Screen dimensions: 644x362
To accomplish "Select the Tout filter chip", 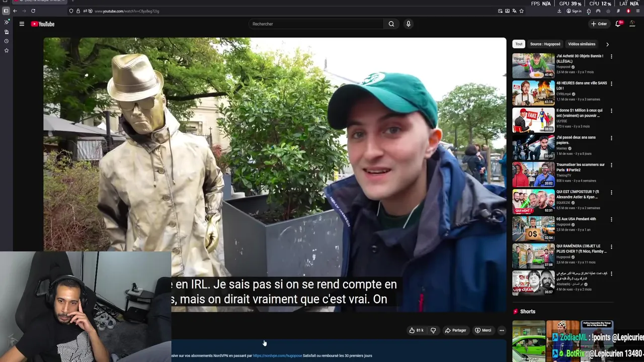I will click(x=519, y=44).
